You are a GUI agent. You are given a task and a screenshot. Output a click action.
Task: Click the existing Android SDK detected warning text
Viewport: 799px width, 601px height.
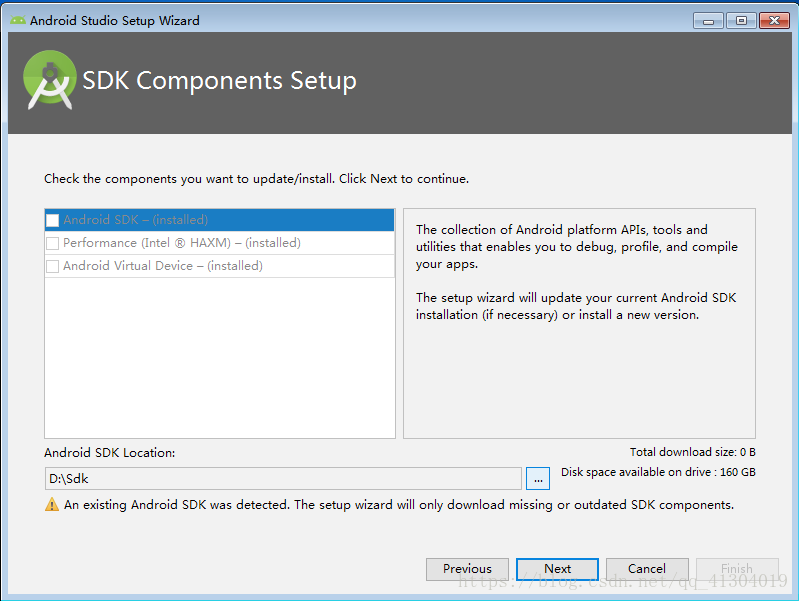[x=399, y=505]
